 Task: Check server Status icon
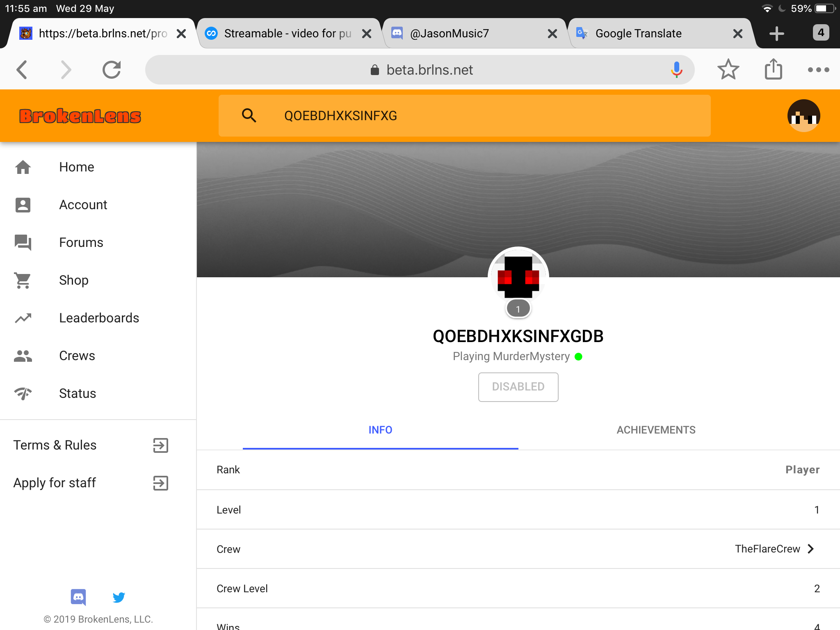[23, 393]
